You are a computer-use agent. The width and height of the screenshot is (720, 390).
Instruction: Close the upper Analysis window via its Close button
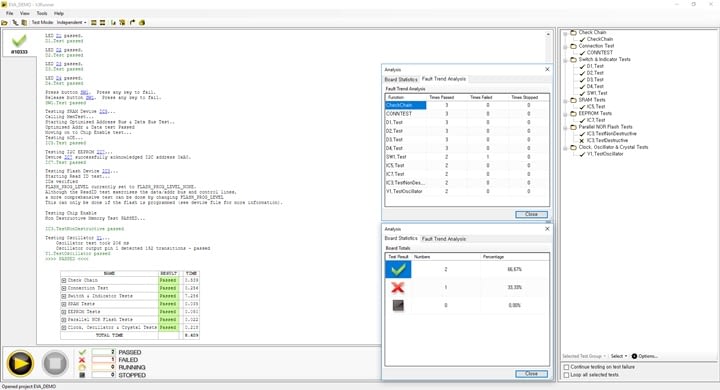coord(531,215)
